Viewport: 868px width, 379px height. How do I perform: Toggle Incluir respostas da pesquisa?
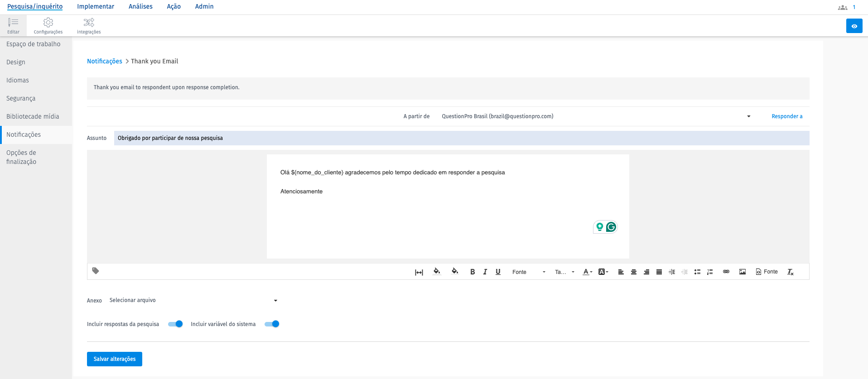point(175,324)
